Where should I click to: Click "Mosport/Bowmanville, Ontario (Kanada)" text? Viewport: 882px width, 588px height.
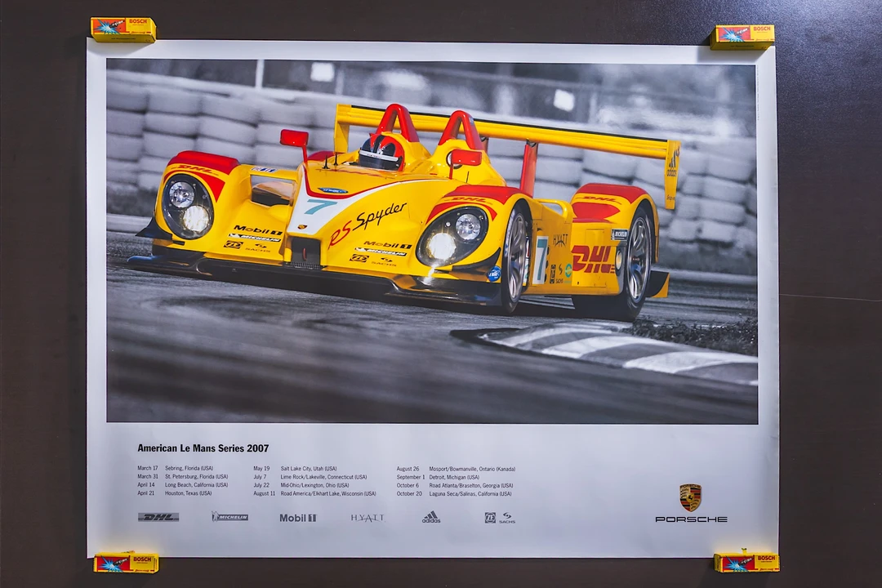click(x=473, y=469)
